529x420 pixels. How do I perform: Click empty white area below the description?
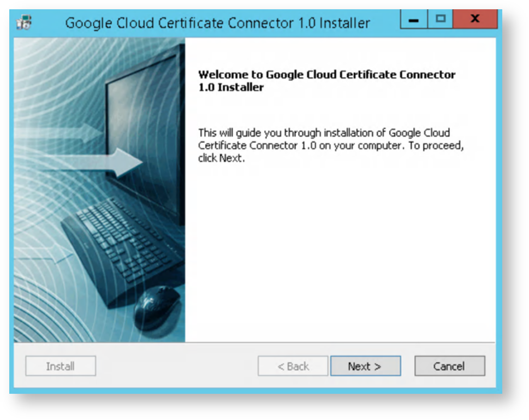pos(338,251)
